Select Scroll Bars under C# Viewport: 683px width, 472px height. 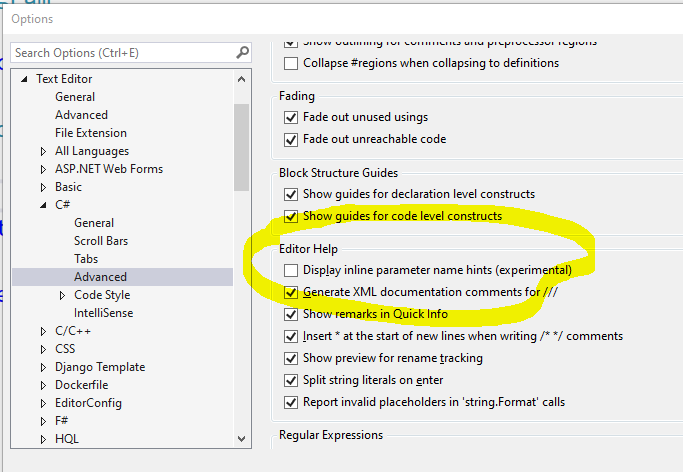click(x=101, y=241)
